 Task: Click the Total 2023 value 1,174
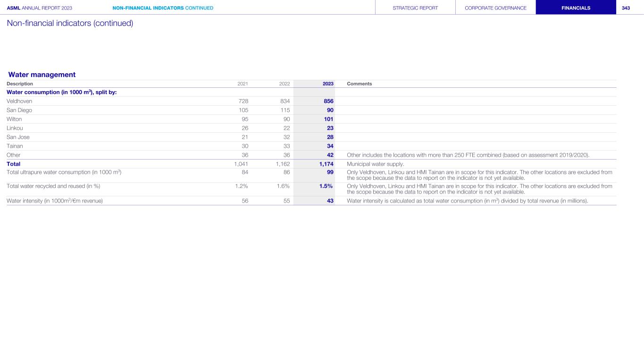325,164
